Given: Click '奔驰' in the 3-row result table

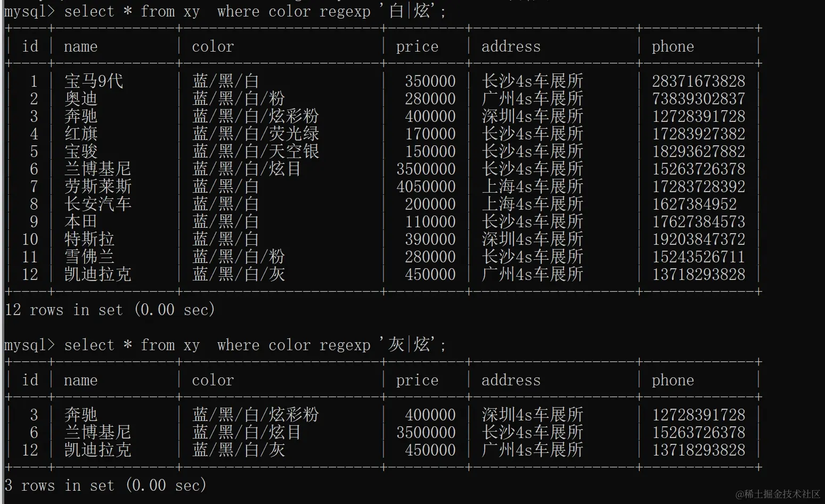Looking at the screenshot, I should click(x=81, y=415).
